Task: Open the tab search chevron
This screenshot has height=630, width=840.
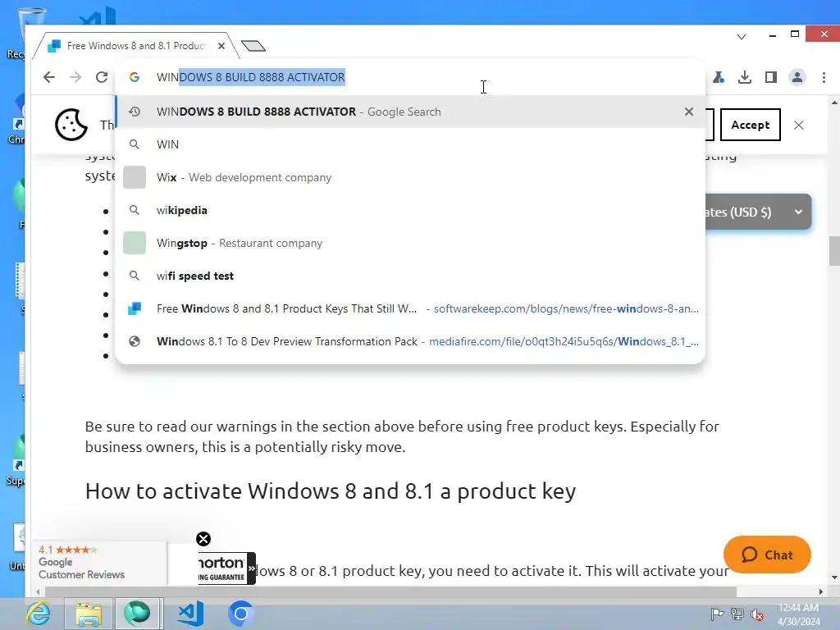Action: [742, 37]
